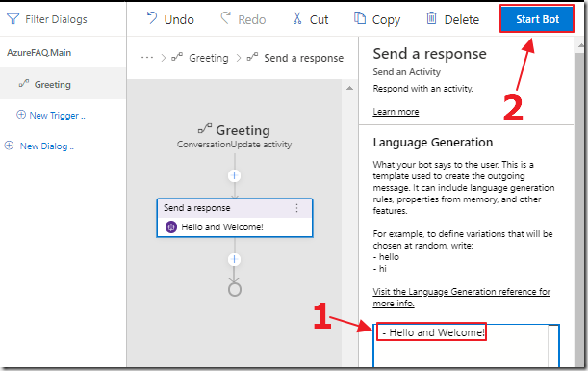Viewport: 588px width, 371px height.
Task: Click the Filter Dialogs funnel icon
Action: [13, 18]
